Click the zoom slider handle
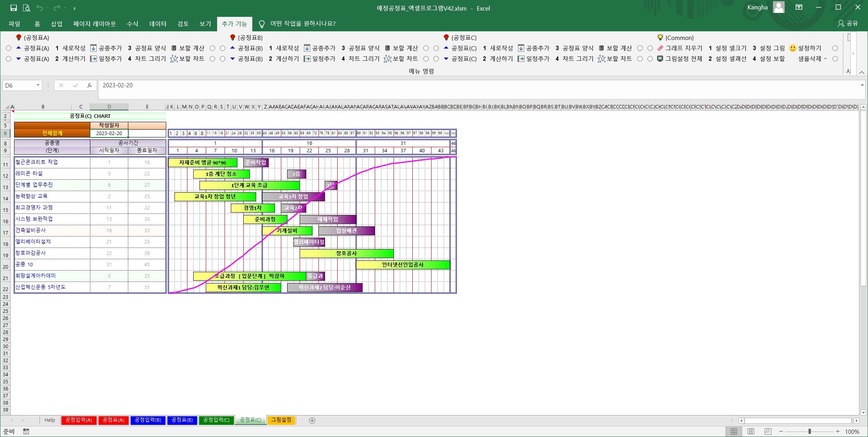Screen dimensions: 868x437 tap(809, 431)
